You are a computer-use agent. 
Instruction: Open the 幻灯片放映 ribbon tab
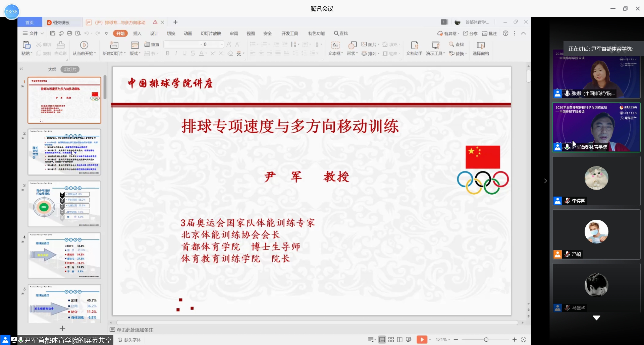pos(211,33)
